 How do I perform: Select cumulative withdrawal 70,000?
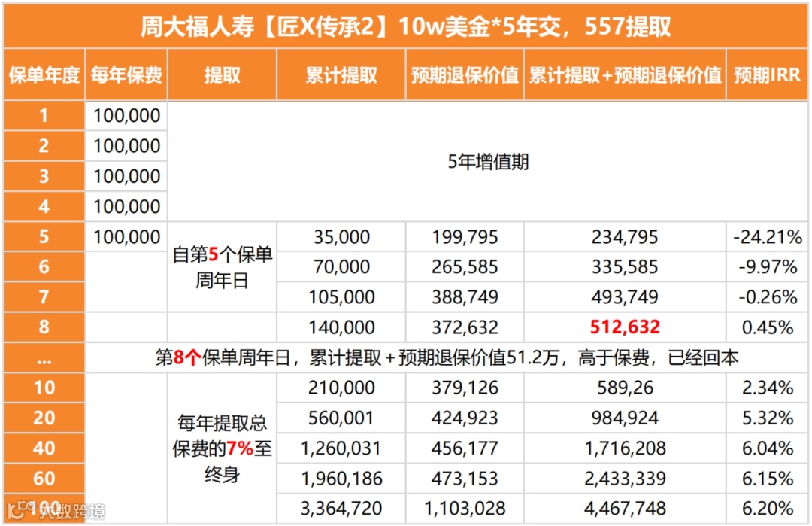click(342, 267)
